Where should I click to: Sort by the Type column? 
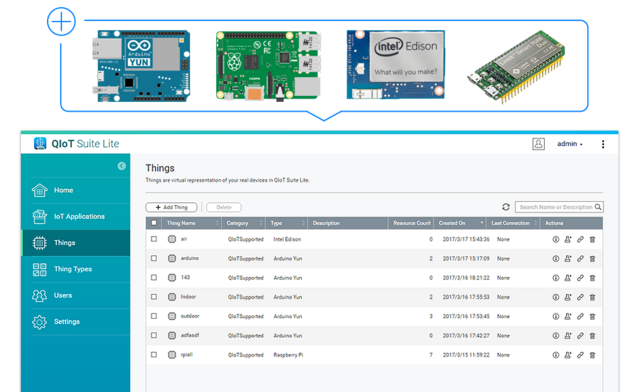pyautogui.click(x=287, y=223)
